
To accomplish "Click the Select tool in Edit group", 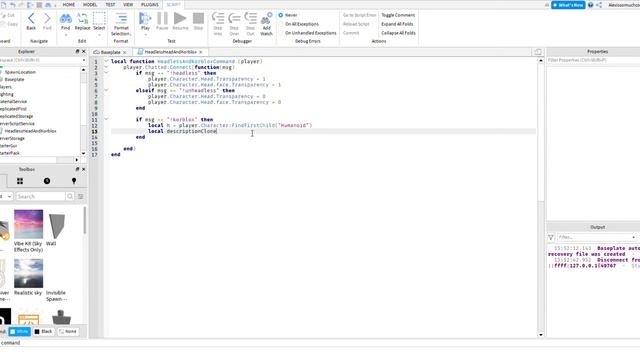I will (x=99, y=21).
